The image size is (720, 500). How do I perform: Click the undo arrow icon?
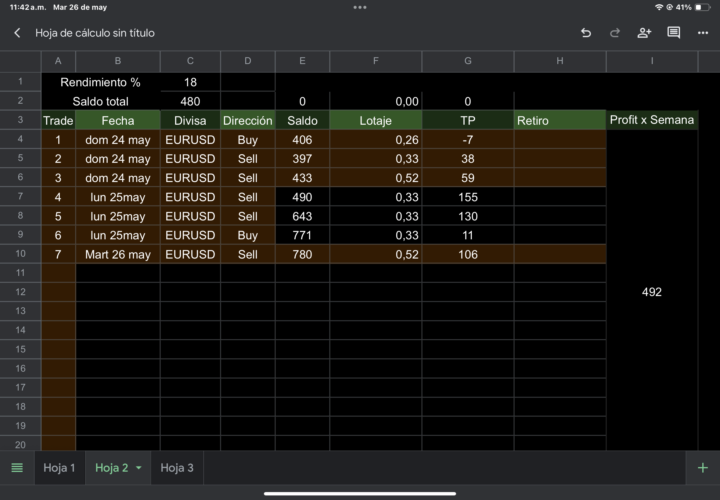(x=585, y=33)
